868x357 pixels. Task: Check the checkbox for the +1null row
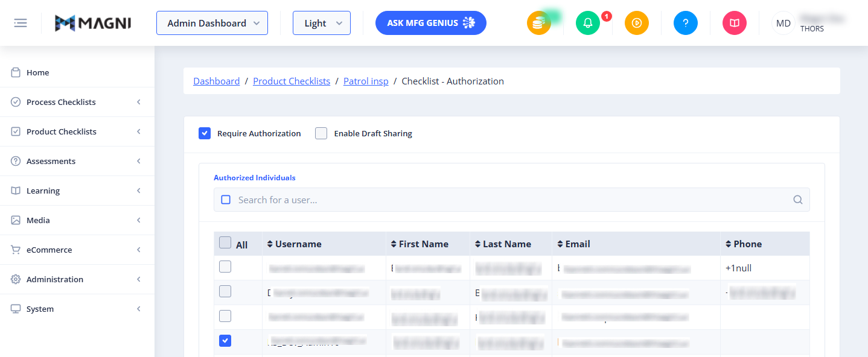225,267
